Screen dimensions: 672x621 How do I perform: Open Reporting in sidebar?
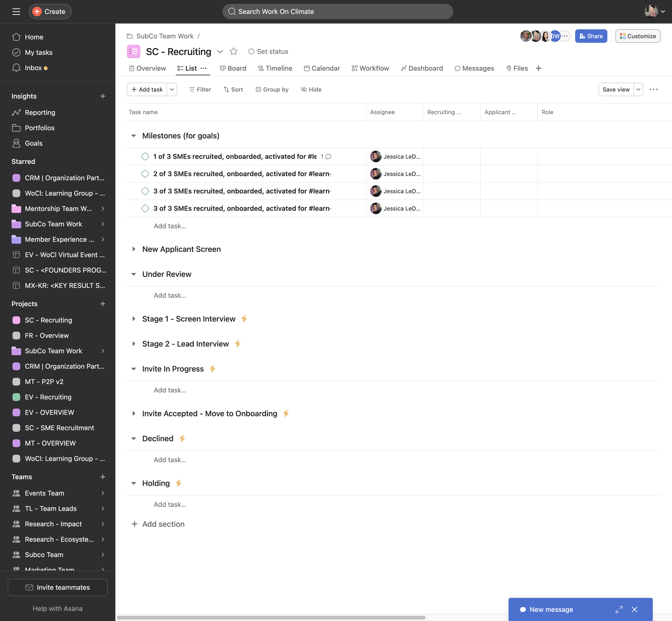[x=40, y=112]
